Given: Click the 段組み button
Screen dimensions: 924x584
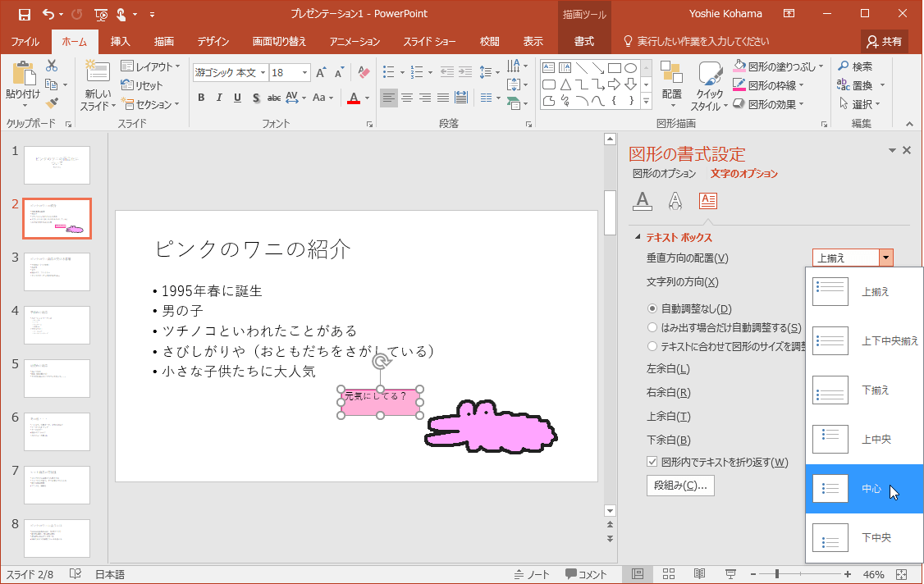Looking at the screenshot, I should point(679,486).
